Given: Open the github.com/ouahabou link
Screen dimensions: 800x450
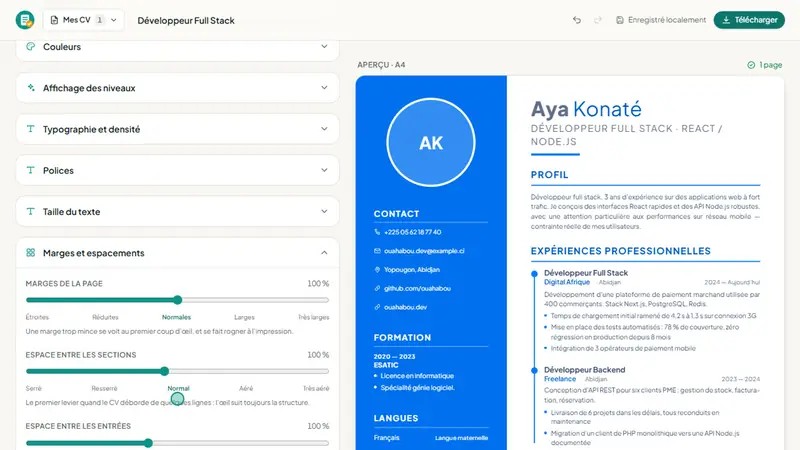Looking at the screenshot, I should click(417, 289).
